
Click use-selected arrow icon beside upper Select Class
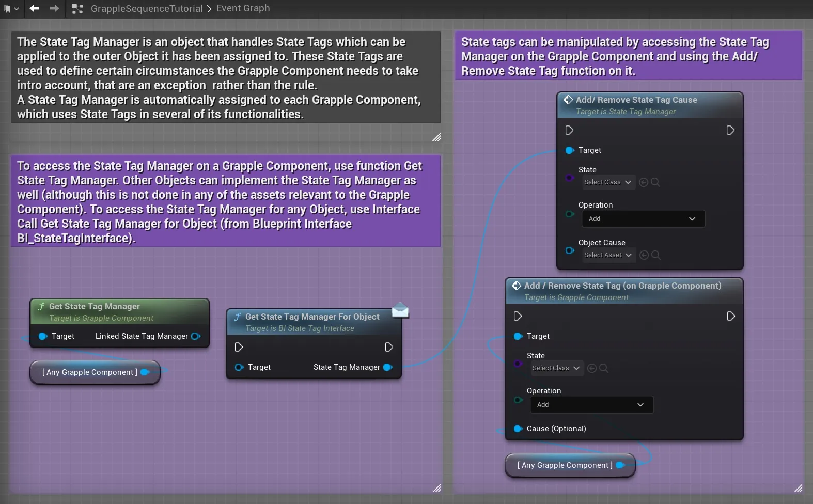point(644,182)
